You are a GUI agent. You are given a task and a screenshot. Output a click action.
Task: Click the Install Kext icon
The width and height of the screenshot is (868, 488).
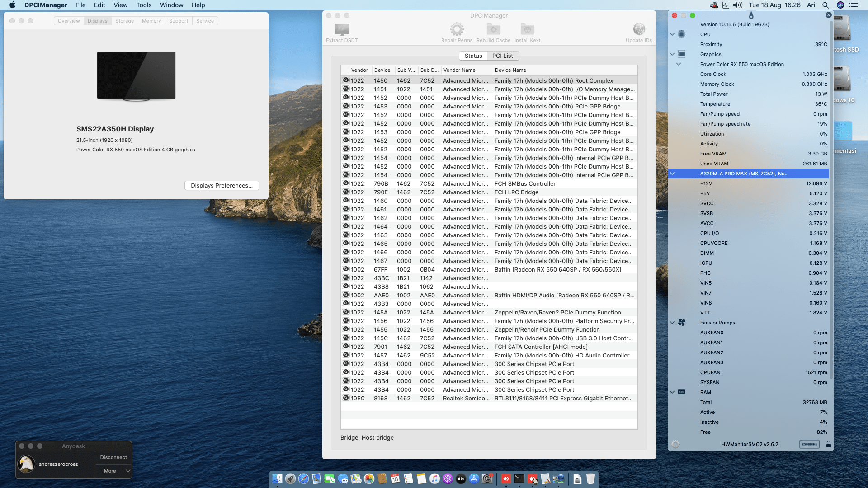(527, 30)
